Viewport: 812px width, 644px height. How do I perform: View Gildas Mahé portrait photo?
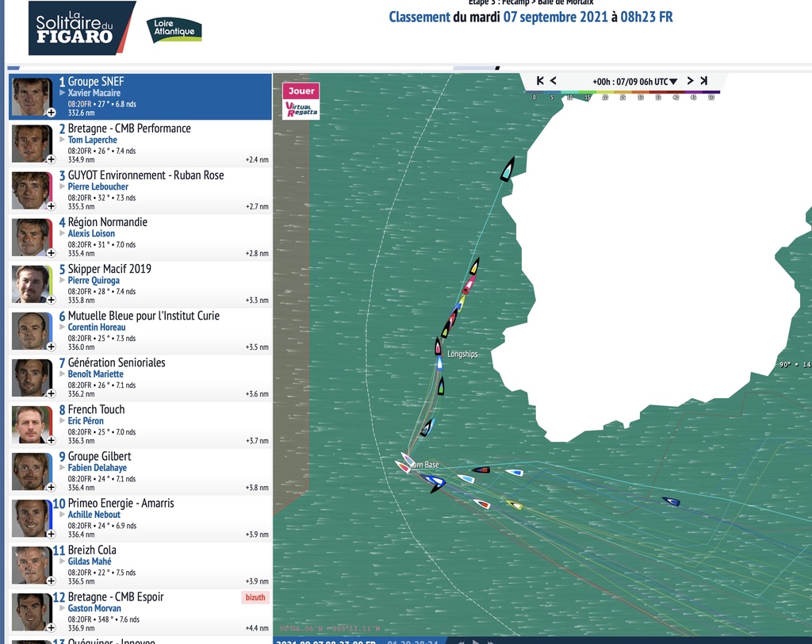point(31,565)
